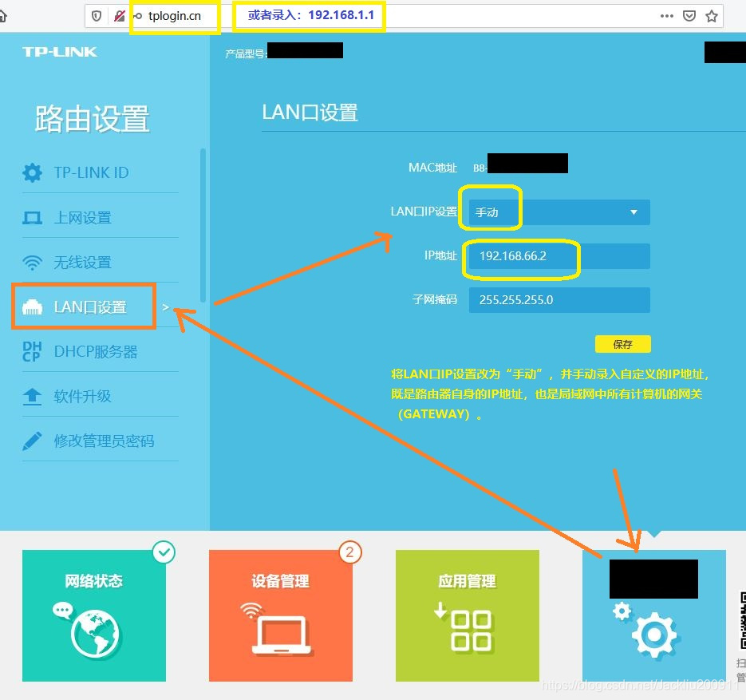
Task: Click the MAC地址 label
Action: point(432,168)
